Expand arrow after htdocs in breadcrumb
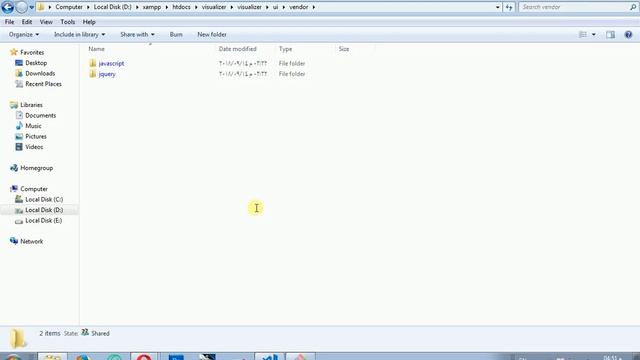This screenshot has height=360, width=640. [x=196, y=7]
